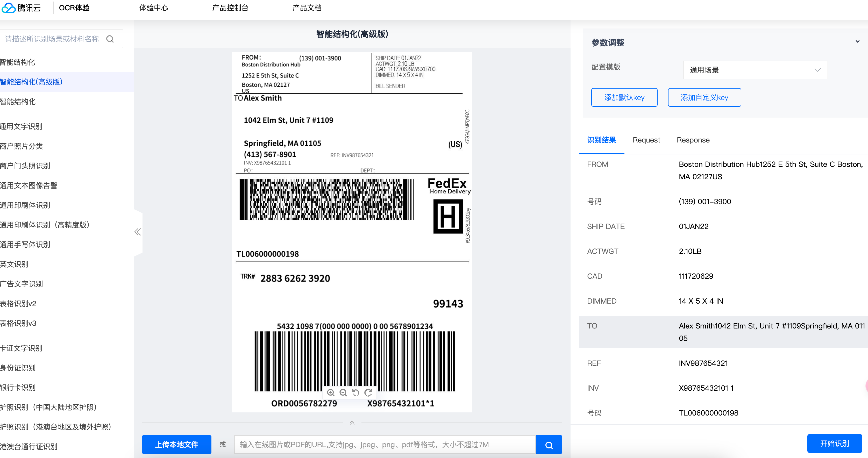This screenshot has width=868, height=458.
Task: Click the ACTWGT value 2.10LB
Action: (690, 252)
